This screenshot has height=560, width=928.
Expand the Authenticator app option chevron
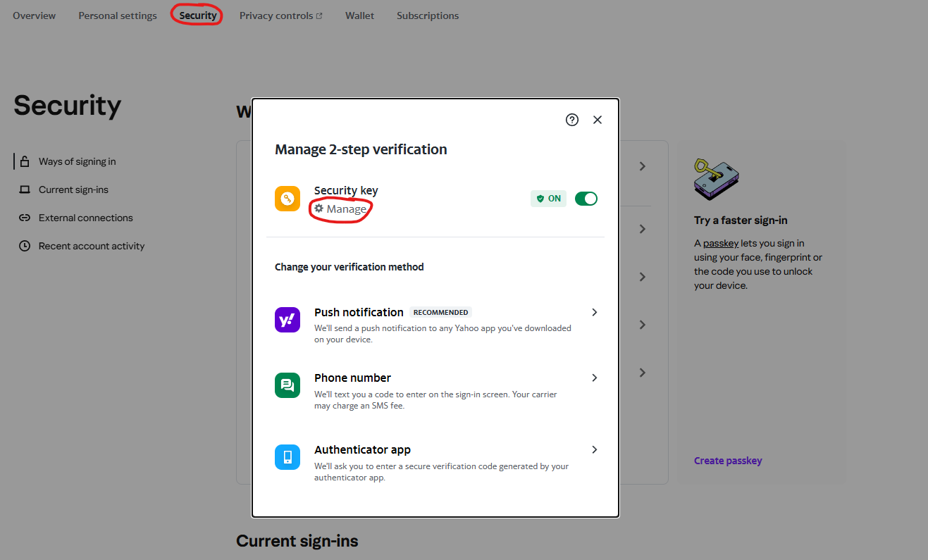pyautogui.click(x=595, y=449)
